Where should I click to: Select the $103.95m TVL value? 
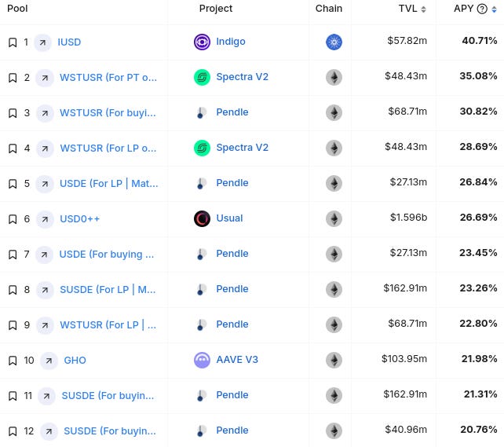click(404, 359)
